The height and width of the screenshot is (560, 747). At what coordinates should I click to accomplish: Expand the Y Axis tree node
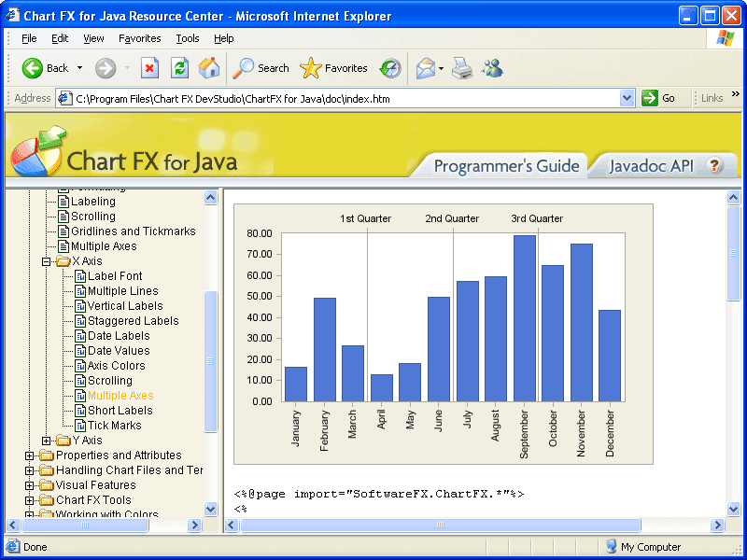coord(46,441)
